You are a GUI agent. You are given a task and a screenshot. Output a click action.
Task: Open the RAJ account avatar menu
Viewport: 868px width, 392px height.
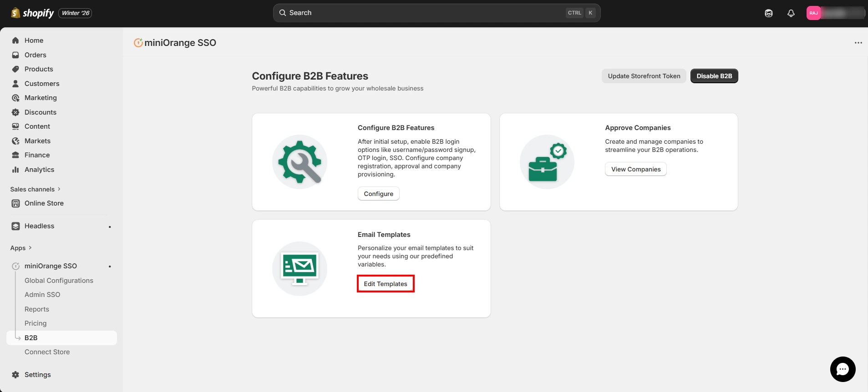813,13
